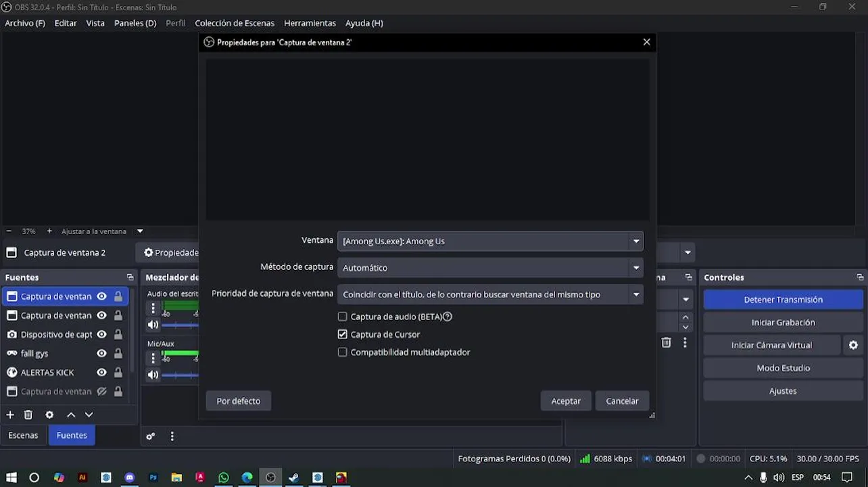Click the 6088 kbps status indicator
868x487 pixels.
(x=606, y=459)
